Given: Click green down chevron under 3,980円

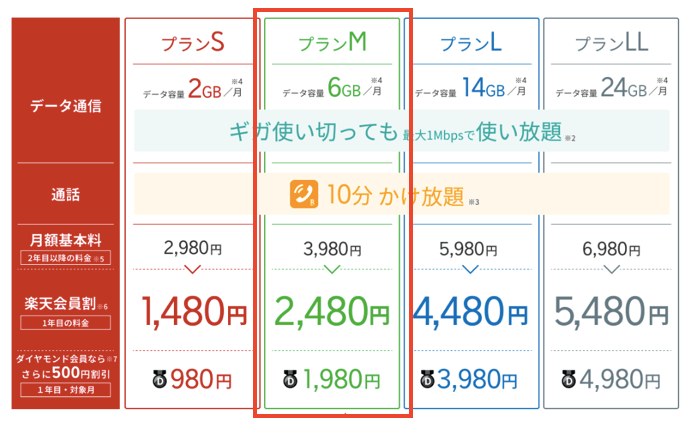Looking at the screenshot, I should pos(332,269).
